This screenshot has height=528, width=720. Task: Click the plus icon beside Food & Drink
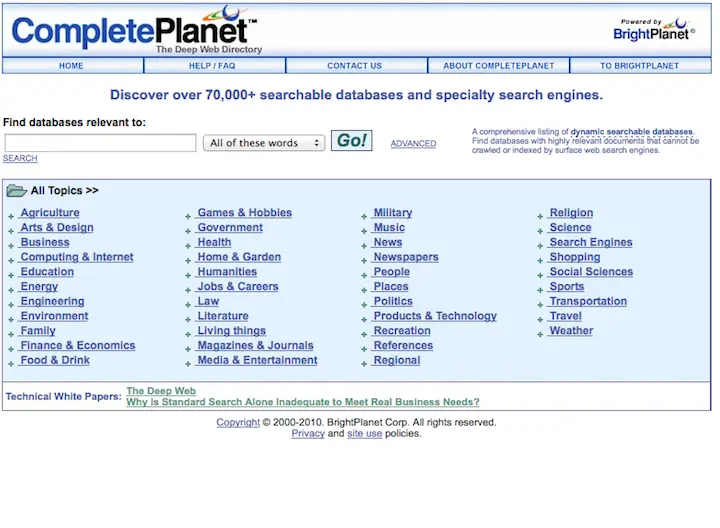[x=11, y=362]
